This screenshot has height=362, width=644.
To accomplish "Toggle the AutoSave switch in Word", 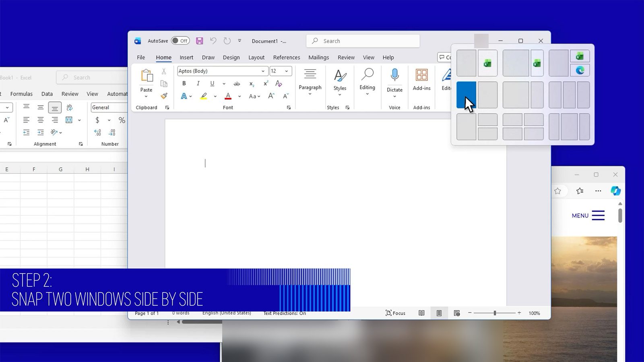I will (180, 41).
